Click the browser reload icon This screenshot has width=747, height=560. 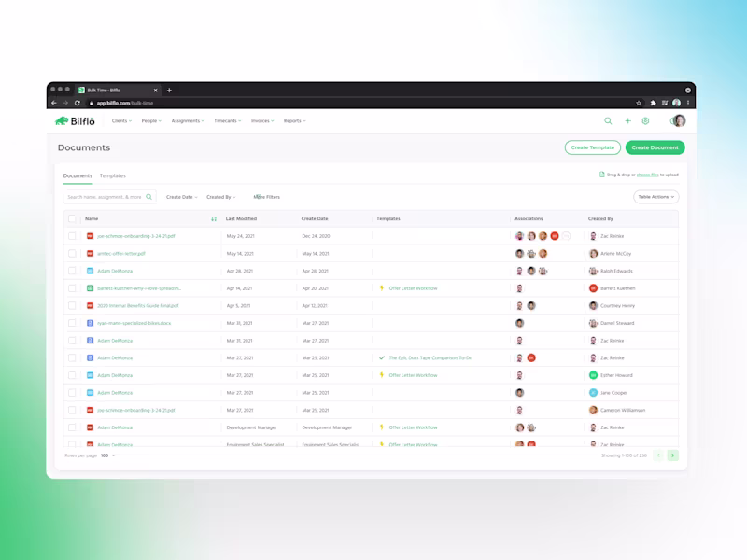tap(78, 103)
